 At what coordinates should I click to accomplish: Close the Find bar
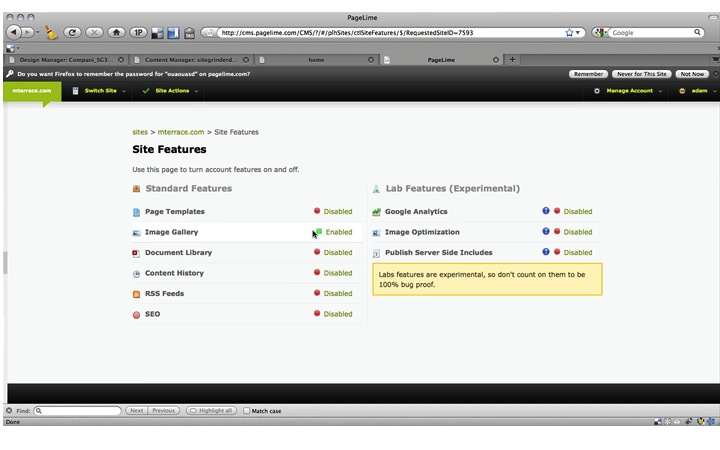9,411
